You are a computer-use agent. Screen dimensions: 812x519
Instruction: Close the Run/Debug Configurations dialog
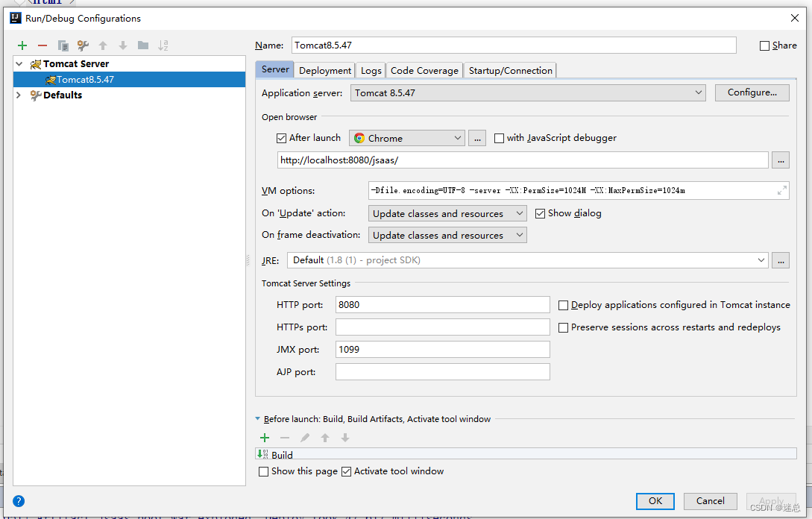[795, 18]
